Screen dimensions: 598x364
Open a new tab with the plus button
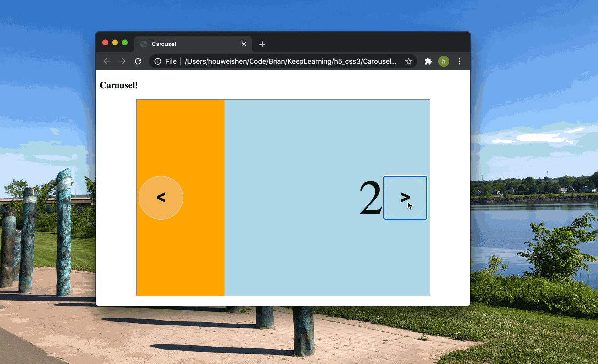coord(262,44)
